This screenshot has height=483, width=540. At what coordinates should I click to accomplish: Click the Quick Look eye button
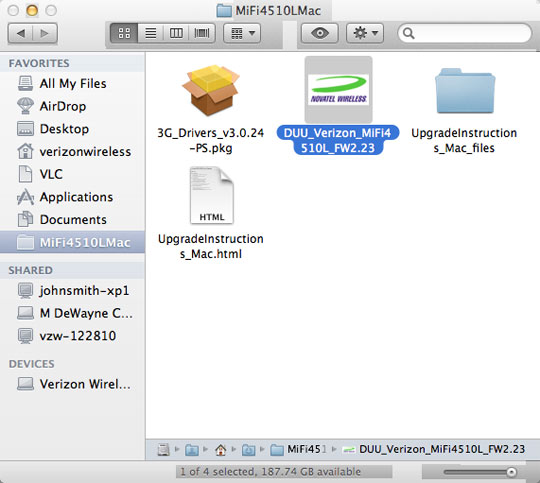click(320, 33)
